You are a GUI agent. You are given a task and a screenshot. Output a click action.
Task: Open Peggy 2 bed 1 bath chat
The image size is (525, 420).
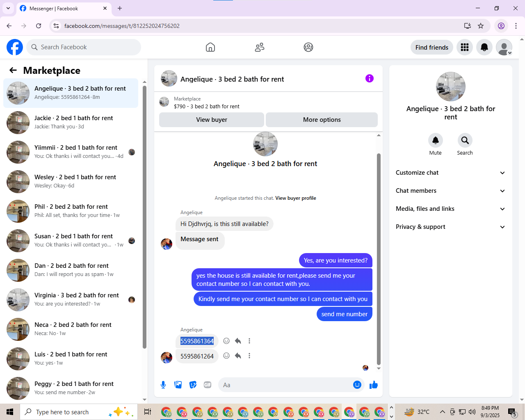pos(71,388)
